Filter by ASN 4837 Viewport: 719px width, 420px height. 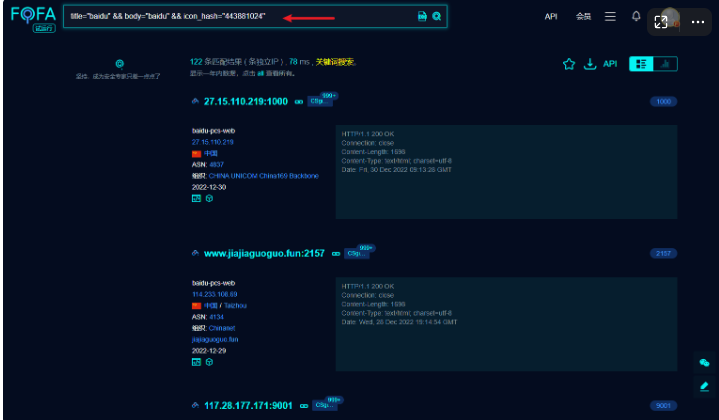point(216,165)
